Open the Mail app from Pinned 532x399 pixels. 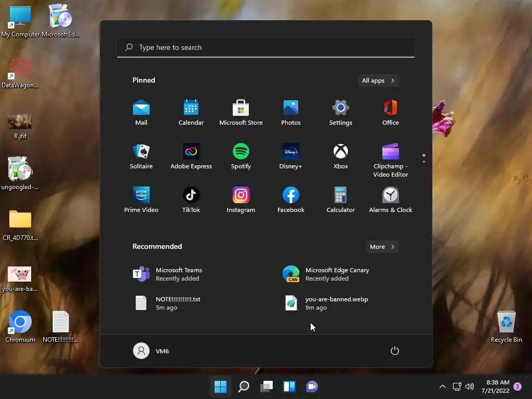[x=141, y=113]
